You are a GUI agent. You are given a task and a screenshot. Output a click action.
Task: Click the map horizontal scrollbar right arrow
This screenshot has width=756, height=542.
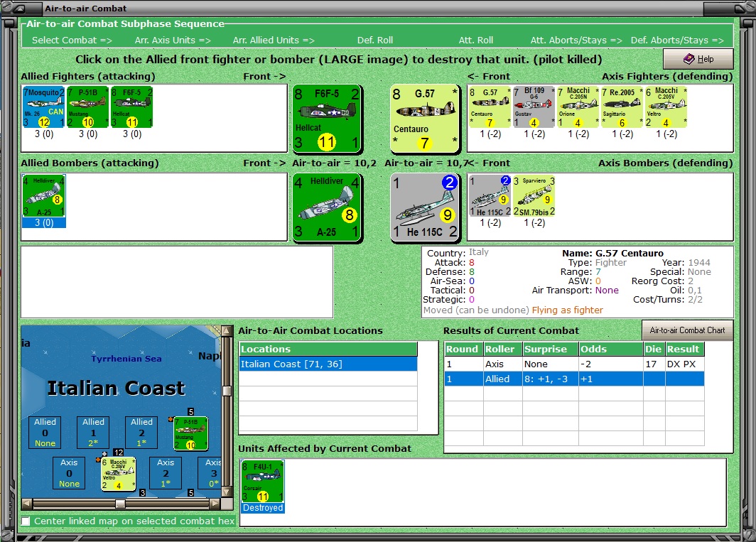point(215,504)
